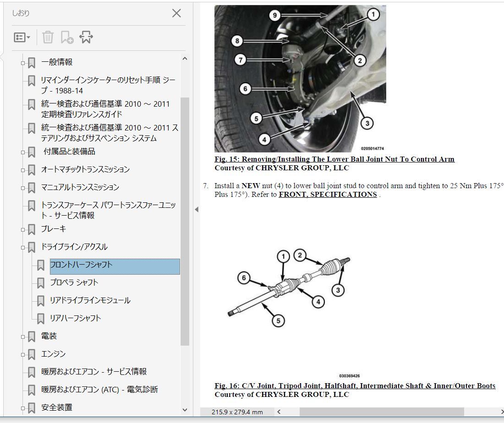Screen dimensions: 504x423
Task: Click the bookmark icon beside オートマチックトランスミッション
Action: point(32,170)
